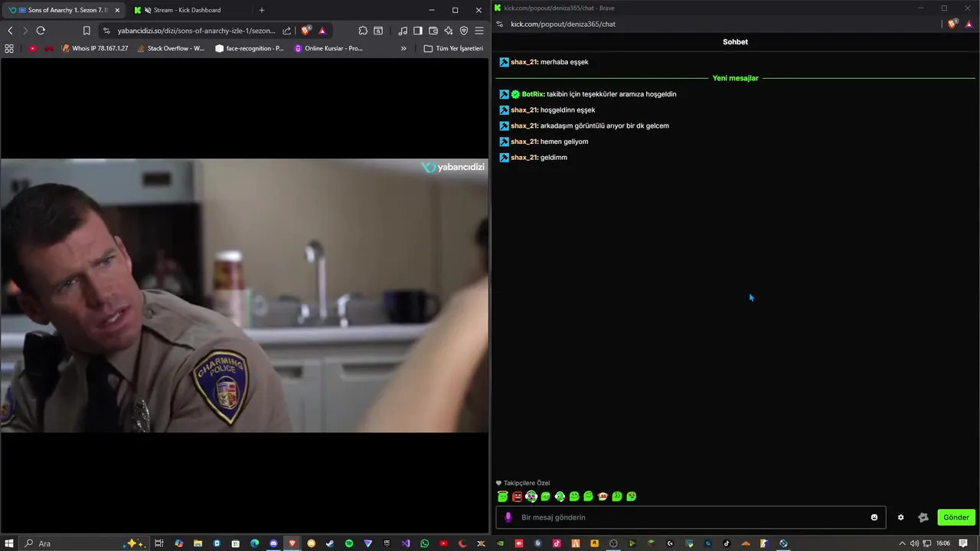This screenshot has width=980, height=551.
Task: Switch to Sons of Anarchy tab
Action: point(66,10)
